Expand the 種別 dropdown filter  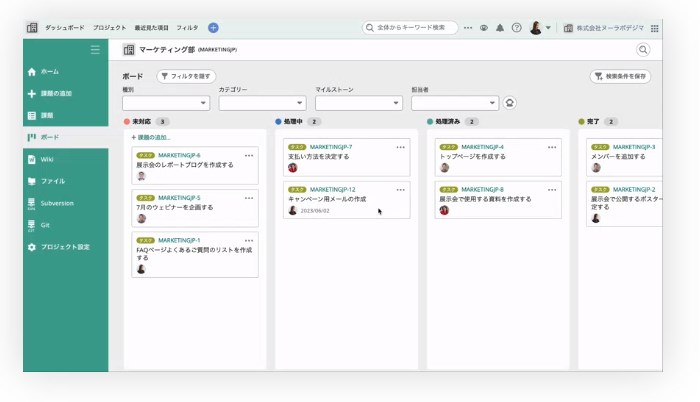[166, 102]
